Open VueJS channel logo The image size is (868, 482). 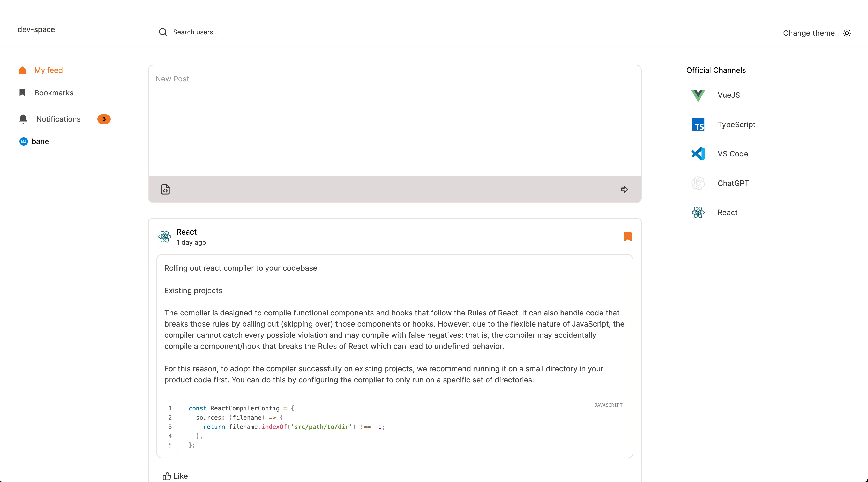698,95
